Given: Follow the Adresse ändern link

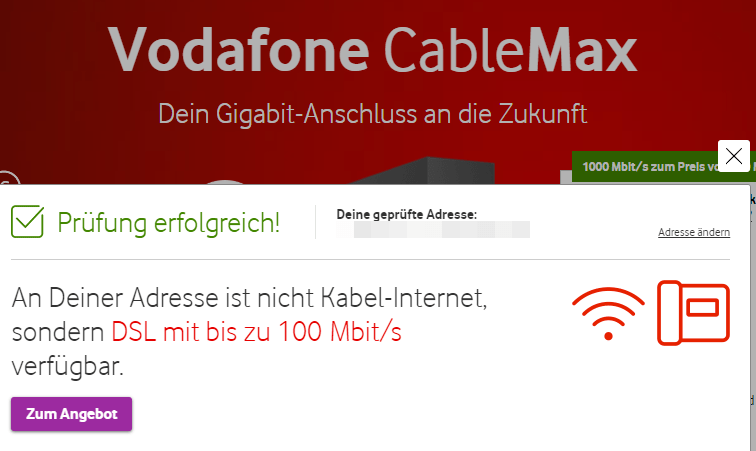Looking at the screenshot, I should 694,232.
